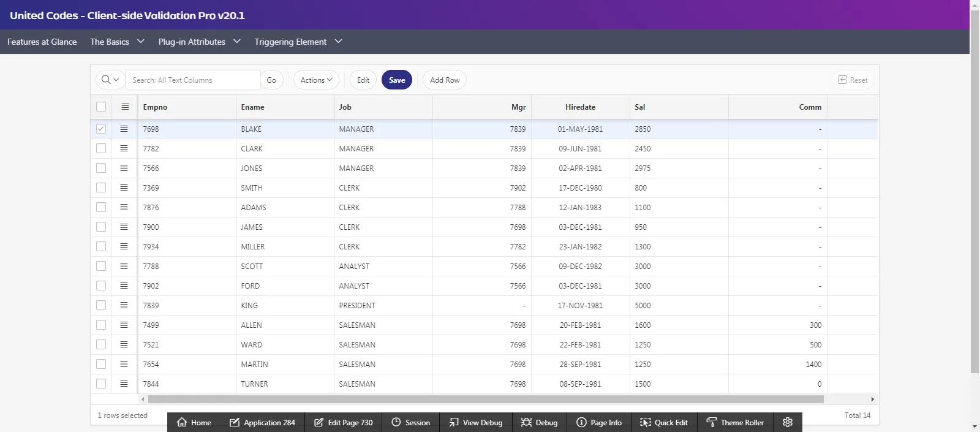Uncheck the selected BLAKE row checkbox
The height and width of the screenshot is (432, 980).
click(101, 129)
